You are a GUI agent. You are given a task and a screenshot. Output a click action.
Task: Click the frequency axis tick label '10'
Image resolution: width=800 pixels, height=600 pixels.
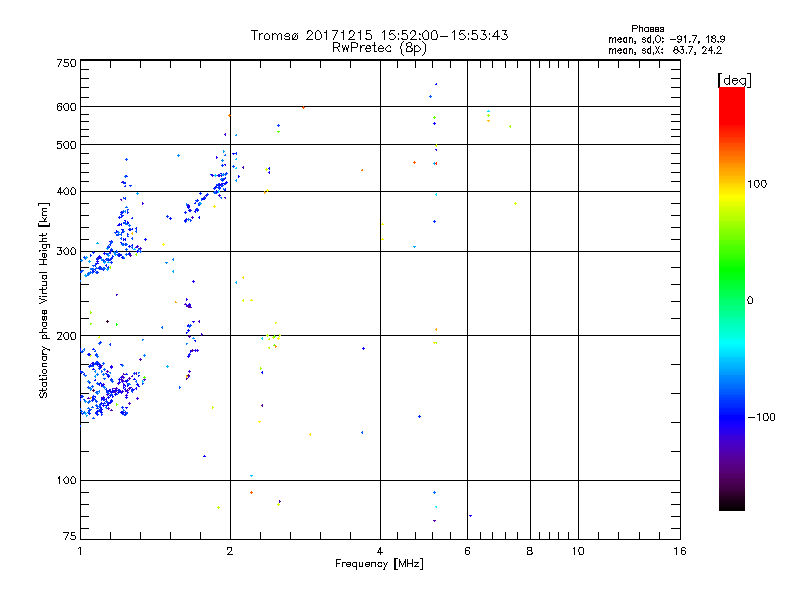tap(578, 551)
